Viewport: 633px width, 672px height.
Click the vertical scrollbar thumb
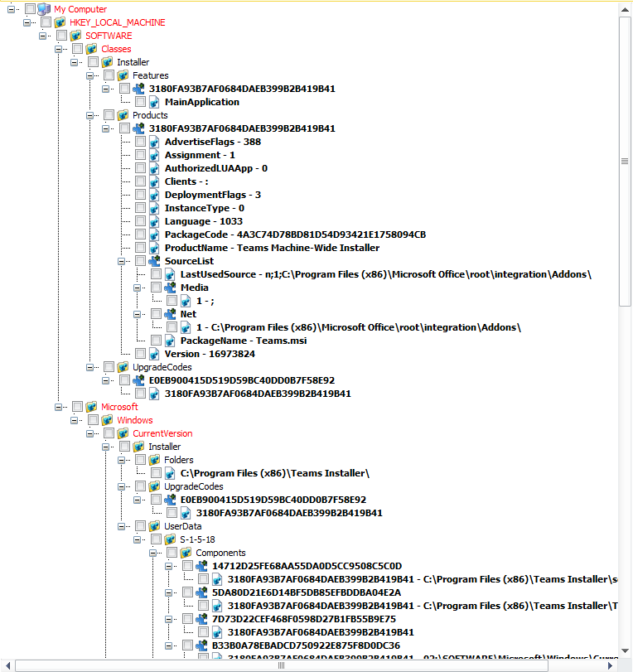(625, 162)
